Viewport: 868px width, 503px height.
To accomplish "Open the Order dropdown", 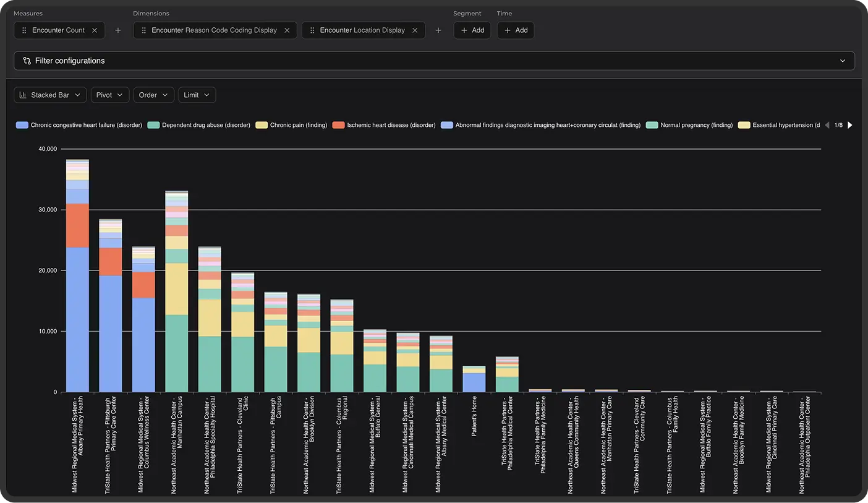I will (x=153, y=95).
